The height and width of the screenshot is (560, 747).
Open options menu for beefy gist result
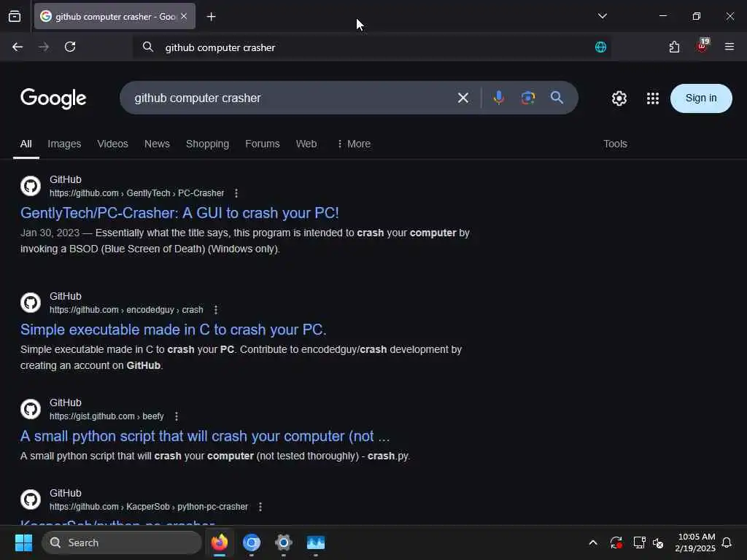coord(177,416)
